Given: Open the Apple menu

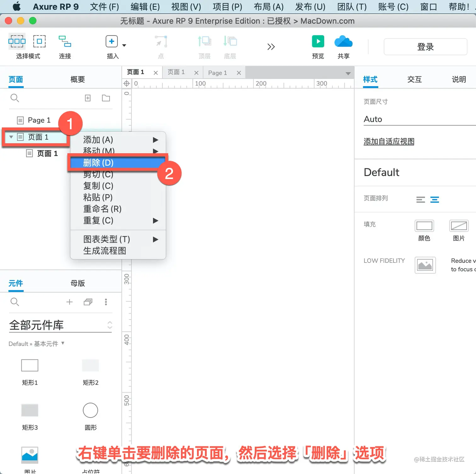Looking at the screenshot, I should 16,6.
